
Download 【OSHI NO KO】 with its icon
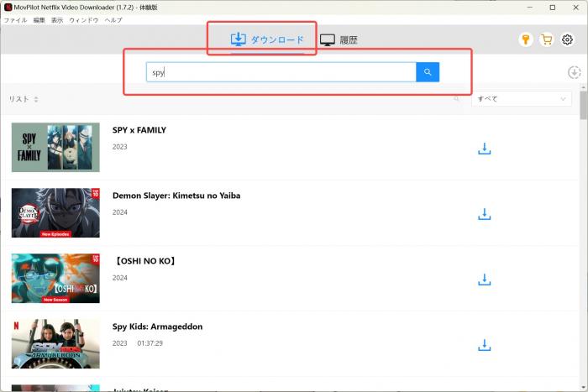click(x=484, y=280)
